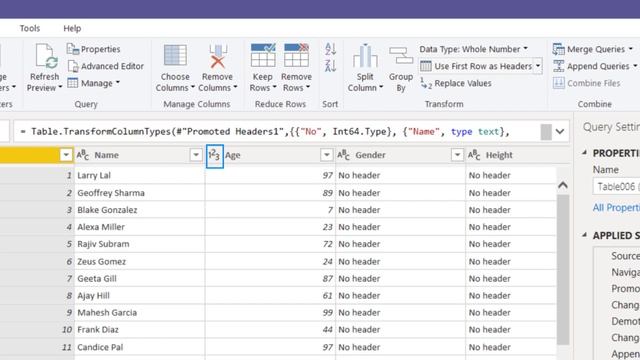
Task: Collapse the PROPERTIES section triangle
Action: click(584, 153)
